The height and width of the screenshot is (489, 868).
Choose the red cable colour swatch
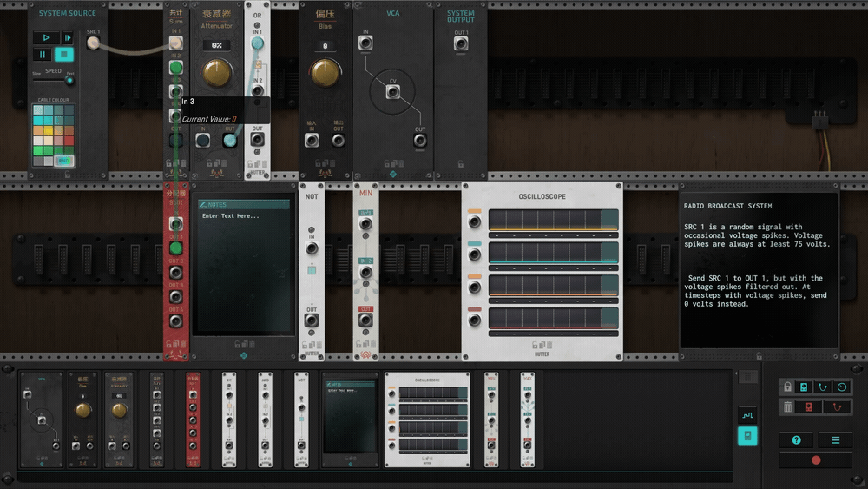pos(69,141)
